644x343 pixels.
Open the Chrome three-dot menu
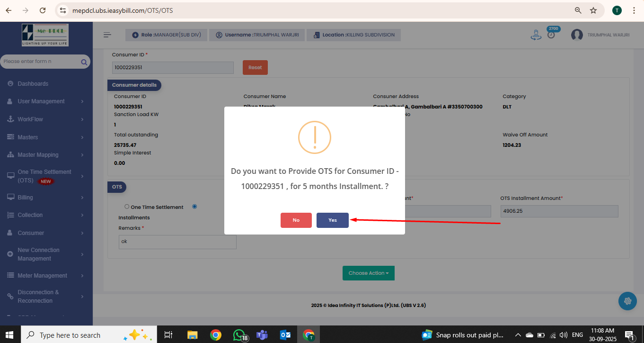(635, 10)
